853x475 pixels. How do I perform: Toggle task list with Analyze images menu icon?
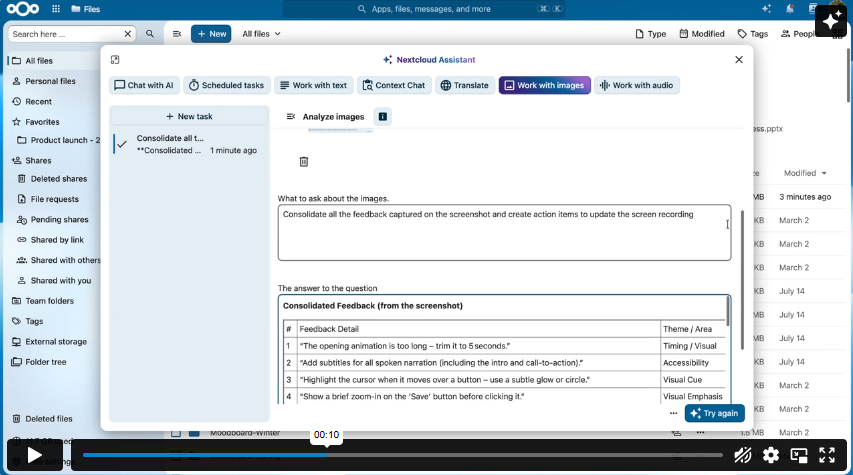[290, 116]
